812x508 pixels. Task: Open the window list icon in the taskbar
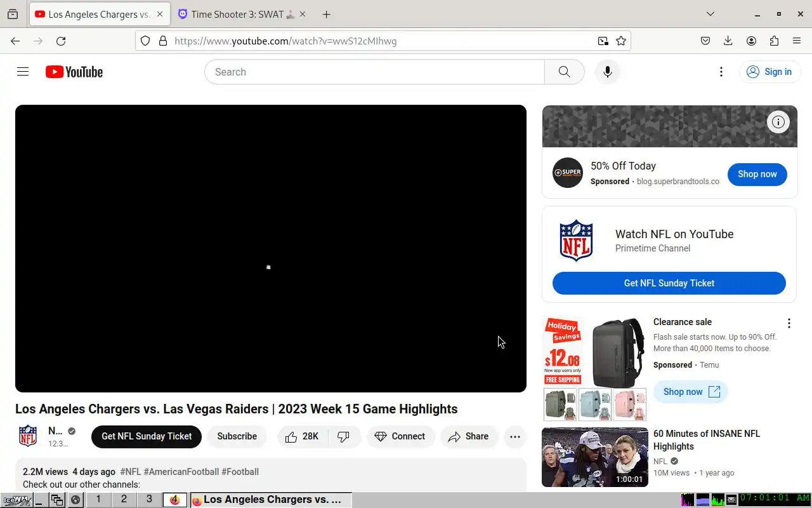(x=57, y=500)
